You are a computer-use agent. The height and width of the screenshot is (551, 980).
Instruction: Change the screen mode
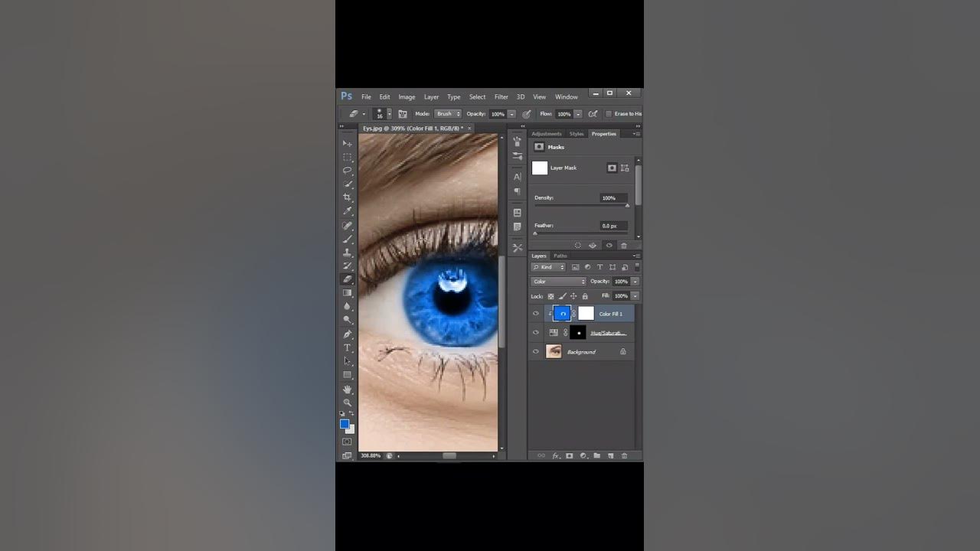tap(347, 455)
